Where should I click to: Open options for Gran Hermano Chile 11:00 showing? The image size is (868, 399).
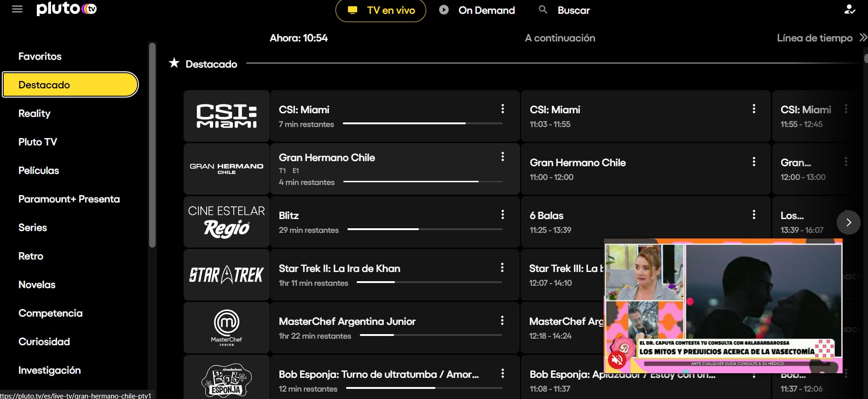(x=754, y=162)
